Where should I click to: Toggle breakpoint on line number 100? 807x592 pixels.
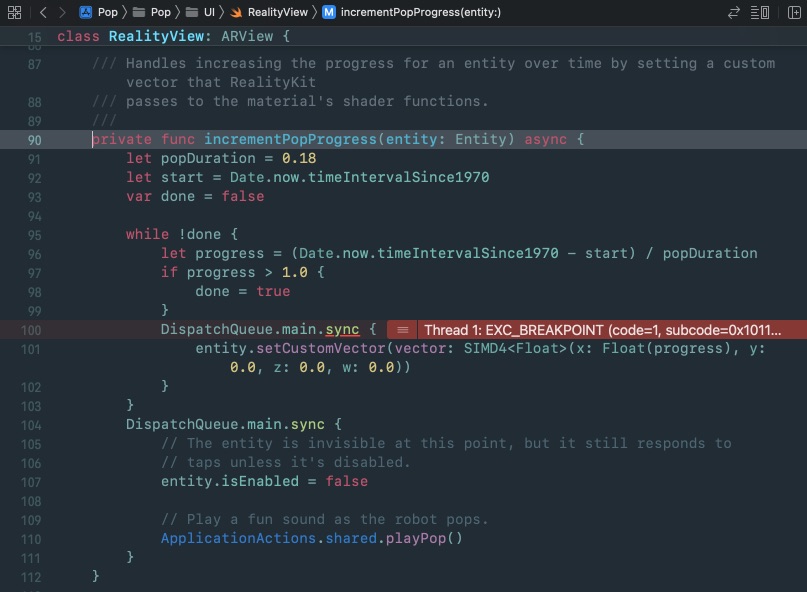click(32, 329)
